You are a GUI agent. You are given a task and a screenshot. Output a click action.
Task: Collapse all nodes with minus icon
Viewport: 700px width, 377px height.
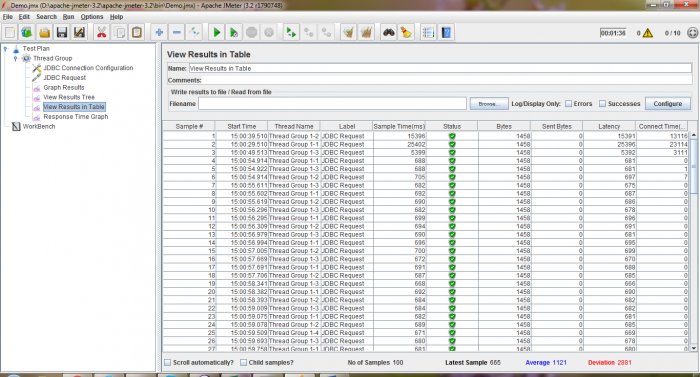(x=176, y=33)
